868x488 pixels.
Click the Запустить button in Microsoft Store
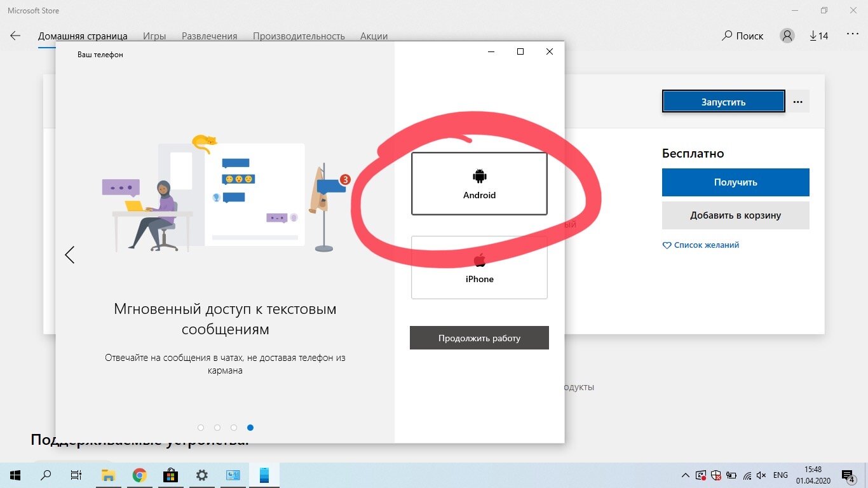(x=723, y=102)
